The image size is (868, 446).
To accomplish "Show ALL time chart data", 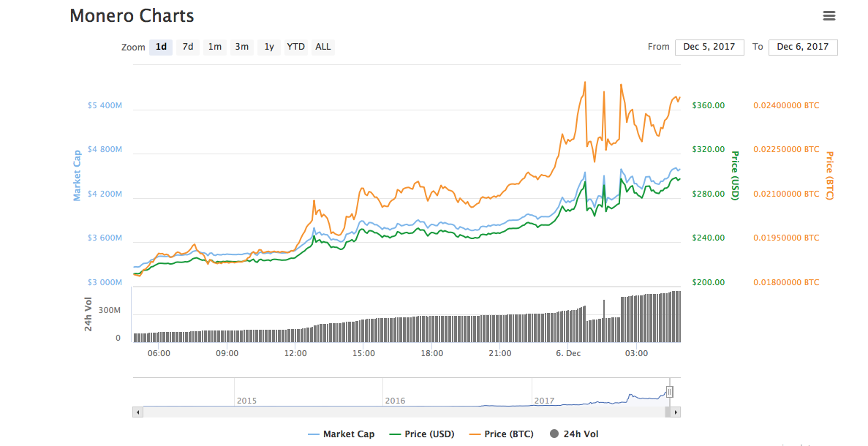I will pos(322,47).
